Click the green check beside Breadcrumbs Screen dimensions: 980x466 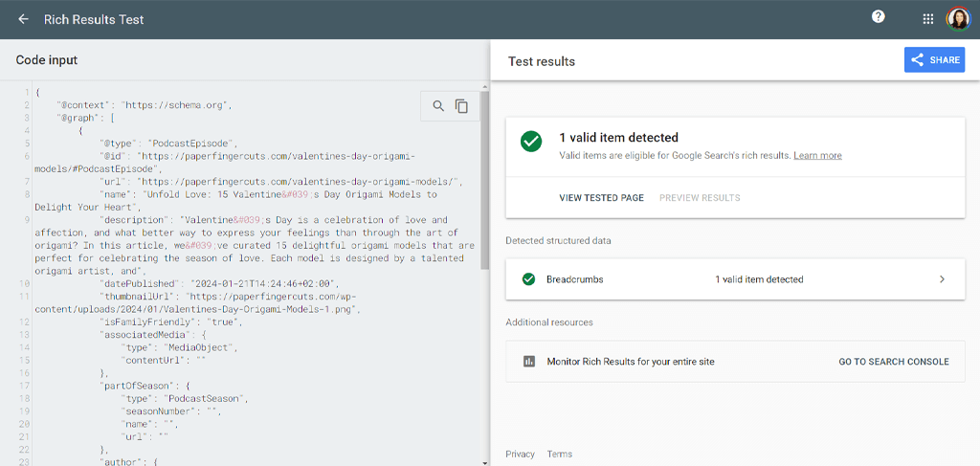528,279
